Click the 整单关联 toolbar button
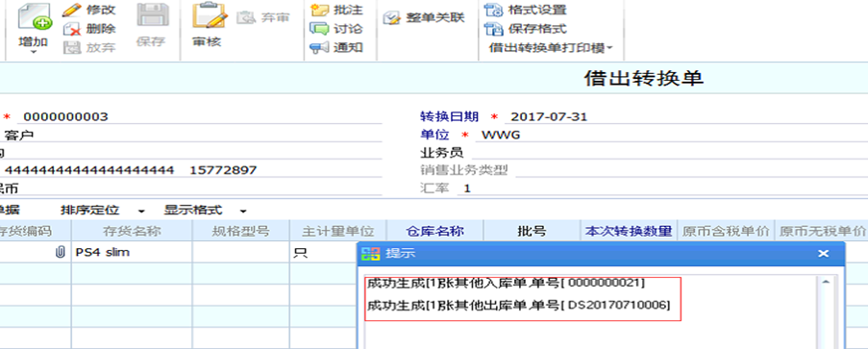This screenshot has width=868, height=349. [424, 17]
